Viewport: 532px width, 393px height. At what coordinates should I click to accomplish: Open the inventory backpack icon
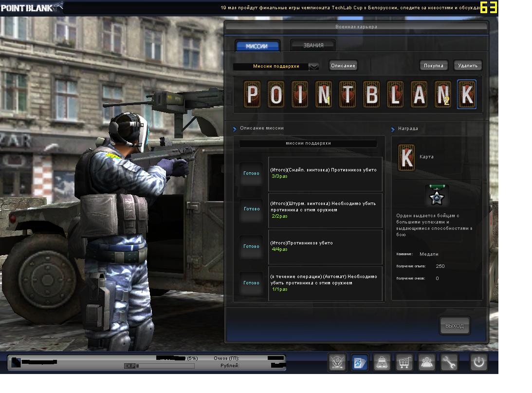pos(382,362)
